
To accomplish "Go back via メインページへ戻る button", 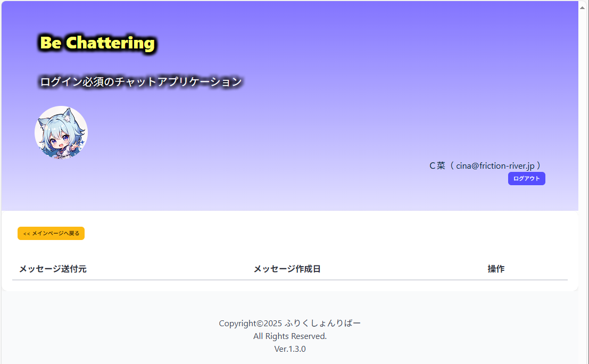I will coord(51,233).
